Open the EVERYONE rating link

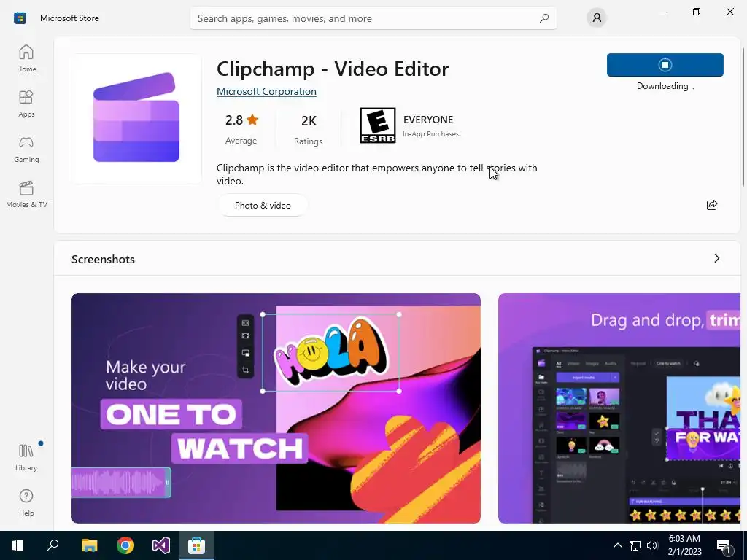427,120
